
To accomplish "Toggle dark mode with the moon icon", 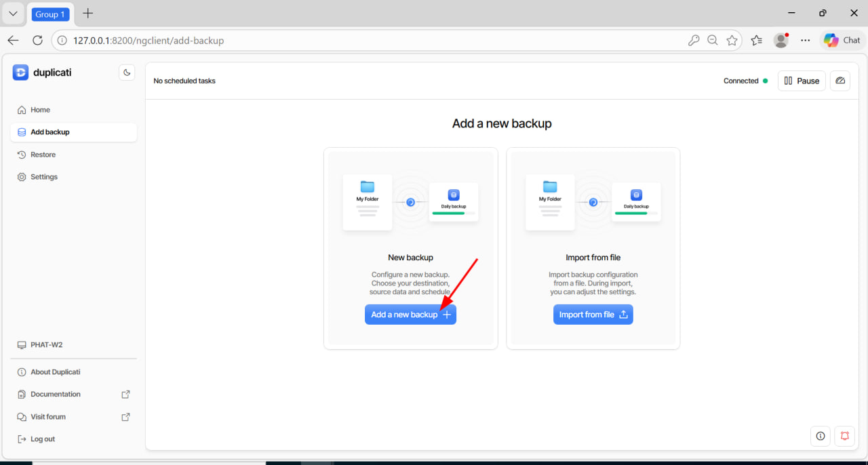I will coord(127,73).
